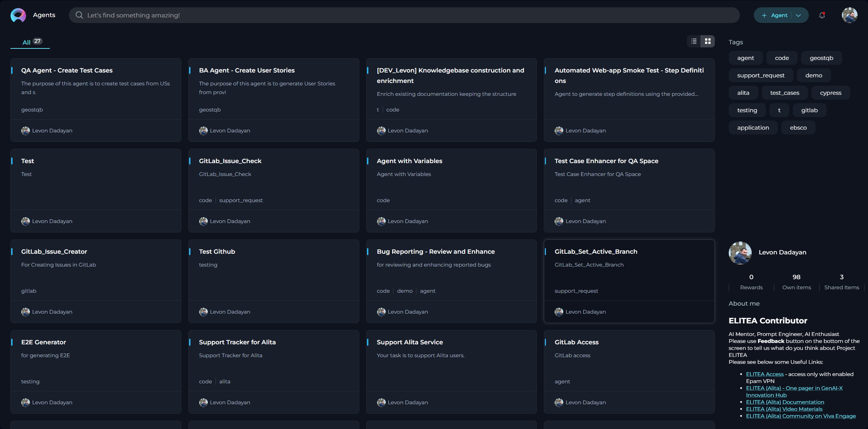This screenshot has height=429, width=868.
Task: Filter by the test_cases tag
Action: click(785, 93)
